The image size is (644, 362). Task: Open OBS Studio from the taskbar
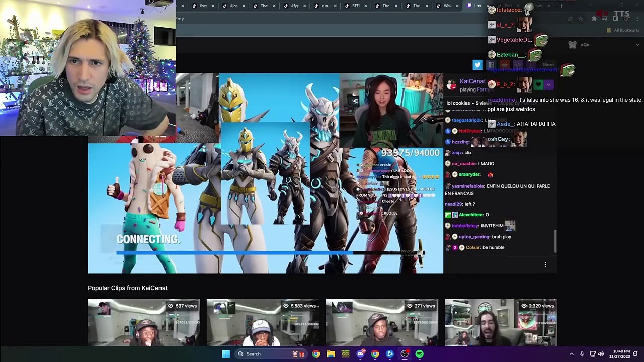pos(405,354)
